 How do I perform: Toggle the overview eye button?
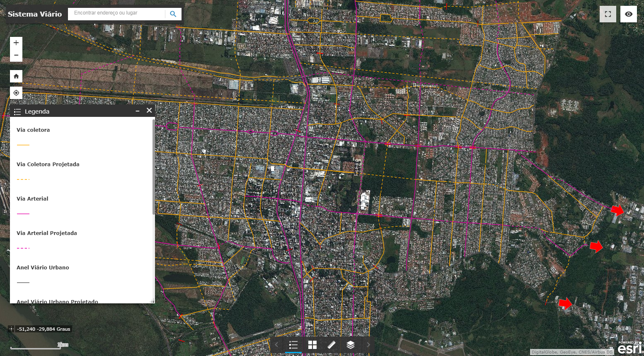tap(629, 14)
